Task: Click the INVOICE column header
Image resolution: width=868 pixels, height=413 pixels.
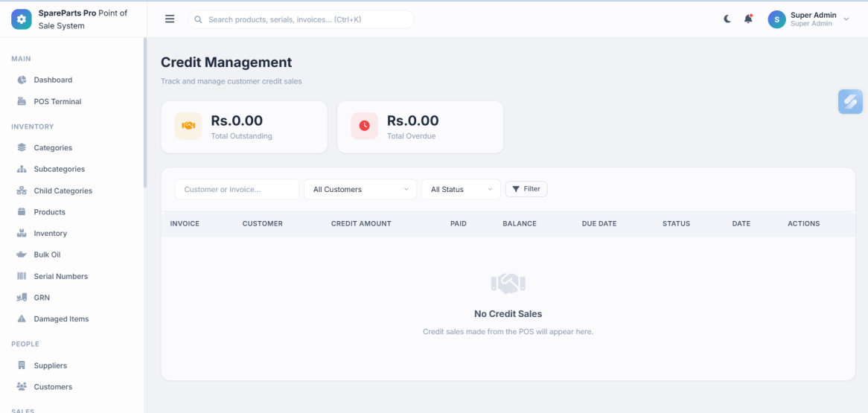Action: click(x=185, y=224)
